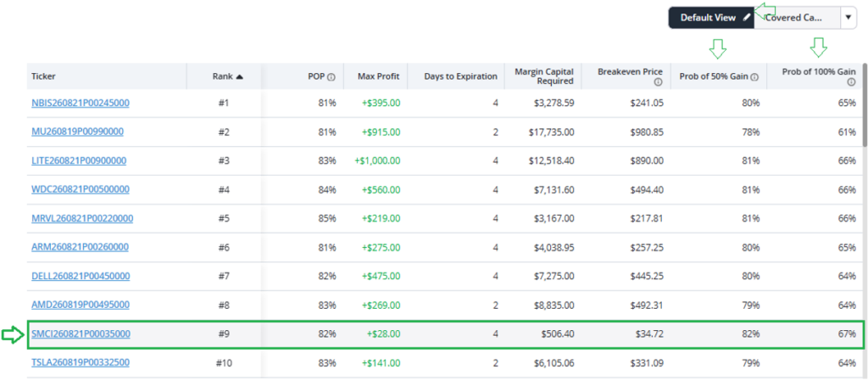Viewport: 868px width, 381px height.
Task: Open the AMD260819P00495000 ticker link
Action: tap(81, 305)
